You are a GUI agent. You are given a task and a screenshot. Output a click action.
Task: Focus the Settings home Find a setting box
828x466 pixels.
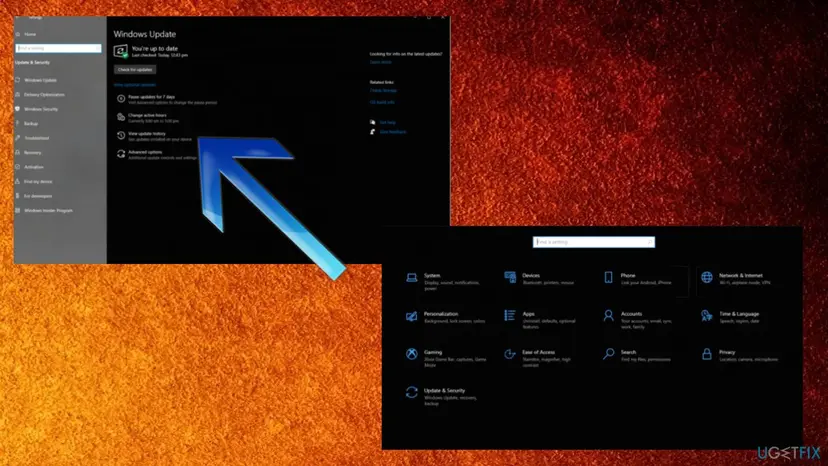pyautogui.click(x=594, y=242)
